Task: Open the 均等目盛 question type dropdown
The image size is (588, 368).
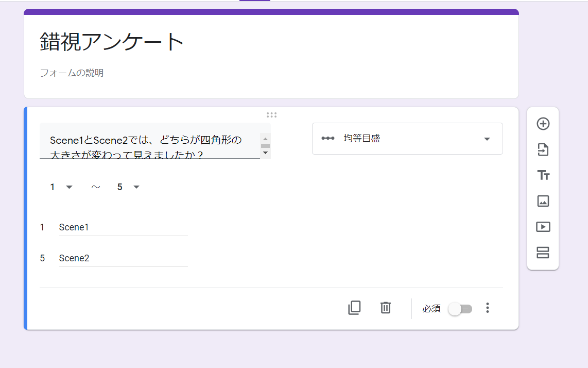Action: click(407, 139)
